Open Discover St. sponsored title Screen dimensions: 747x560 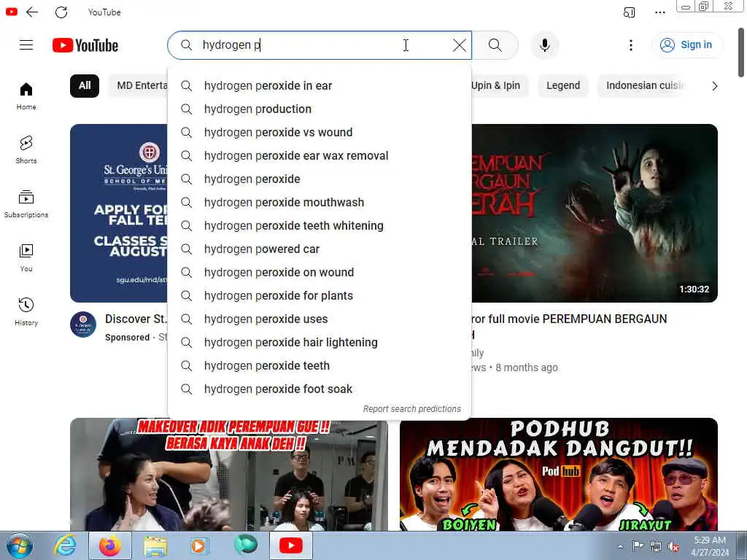[x=136, y=319]
